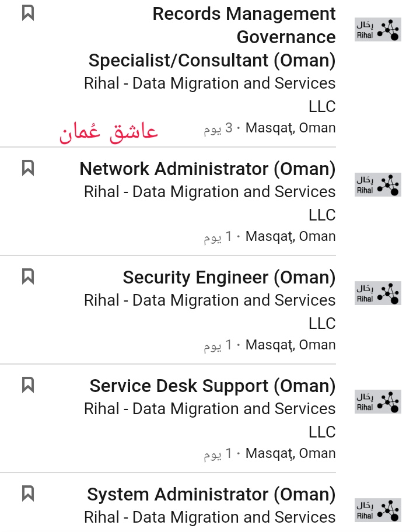420x532 pixels.
Task: Bookmark the Security Engineer job
Action: pos(28,276)
